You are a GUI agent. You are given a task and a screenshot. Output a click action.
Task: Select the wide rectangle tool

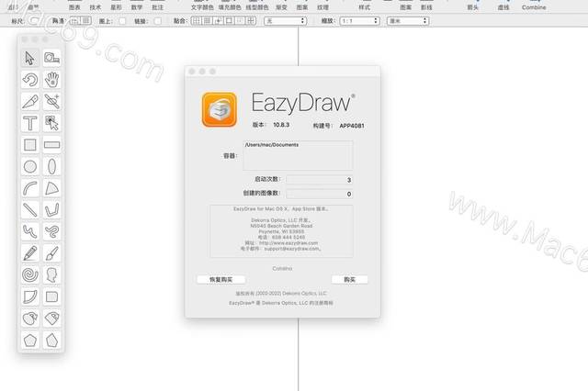point(51,145)
